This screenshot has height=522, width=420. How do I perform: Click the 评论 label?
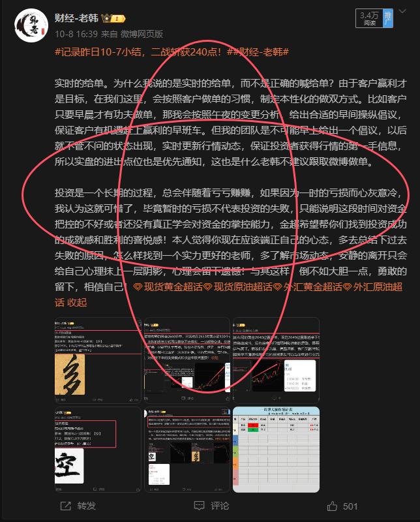coord(220,506)
